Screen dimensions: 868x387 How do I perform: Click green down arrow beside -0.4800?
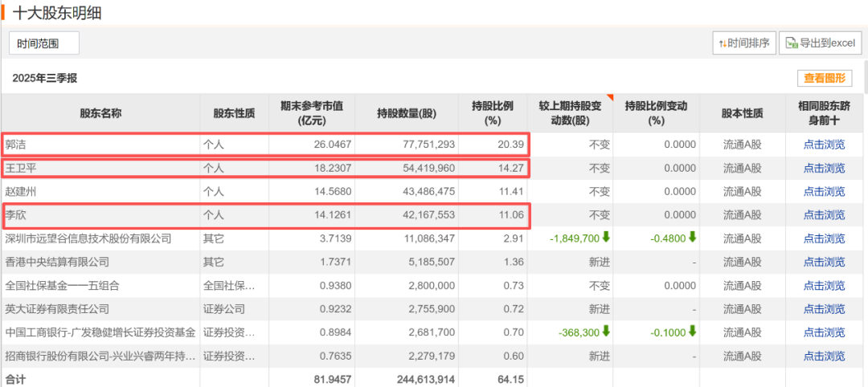click(691, 238)
